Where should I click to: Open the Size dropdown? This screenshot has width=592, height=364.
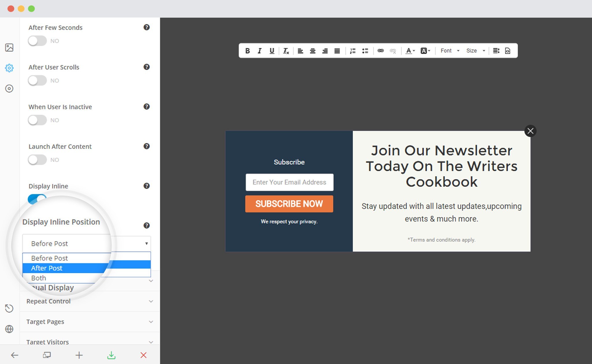coord(476,51)
